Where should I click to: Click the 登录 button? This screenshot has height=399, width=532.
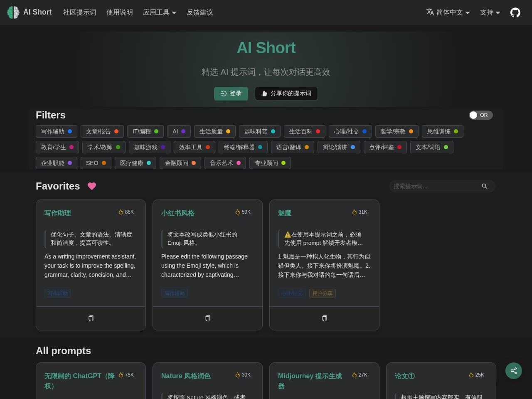(x=231, y=94)
